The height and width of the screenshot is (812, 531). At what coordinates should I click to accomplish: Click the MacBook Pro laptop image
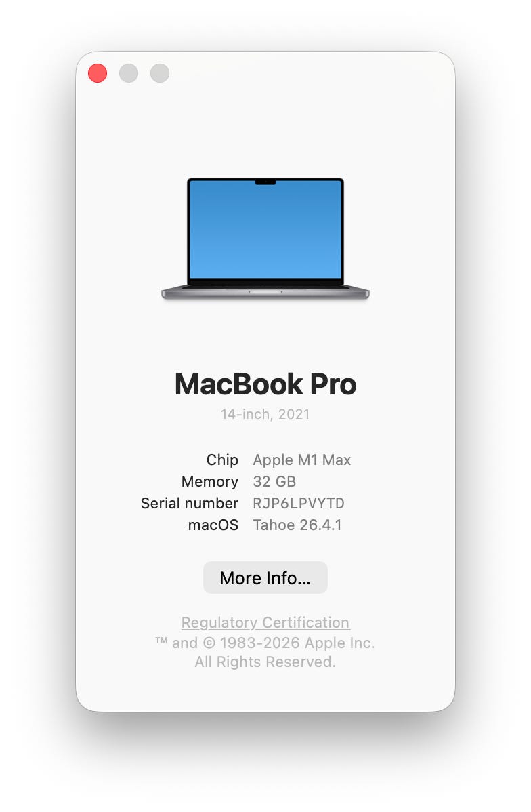tap(265, 238)
